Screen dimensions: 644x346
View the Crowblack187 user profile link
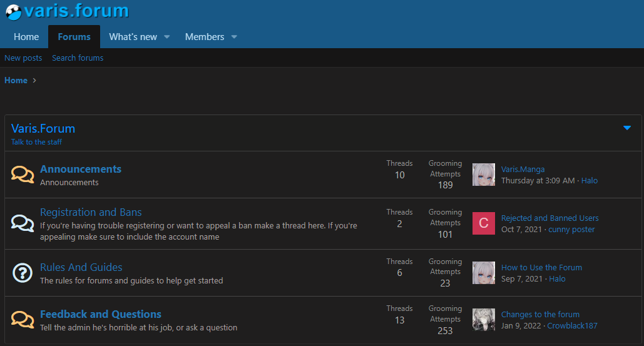[x=572, y=325]
